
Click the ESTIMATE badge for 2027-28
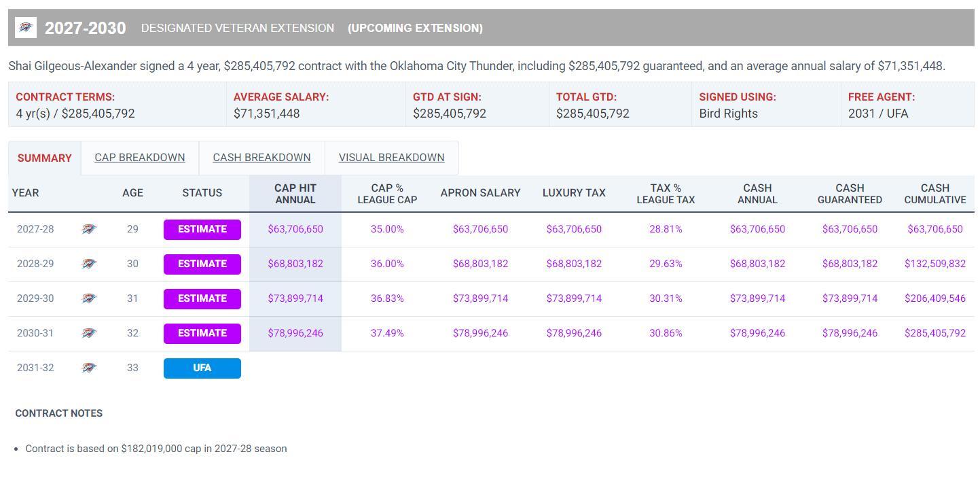(202, 230)
